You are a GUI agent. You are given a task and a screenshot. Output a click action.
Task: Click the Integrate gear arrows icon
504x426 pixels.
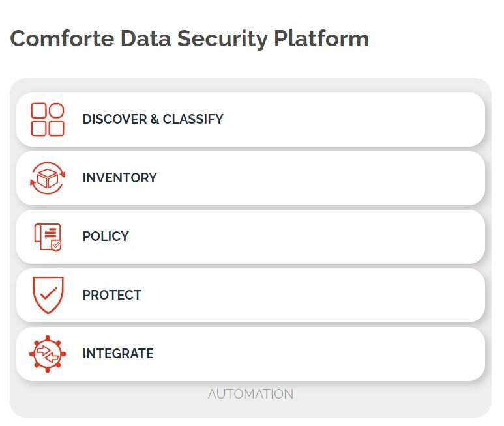coord(48,354)
